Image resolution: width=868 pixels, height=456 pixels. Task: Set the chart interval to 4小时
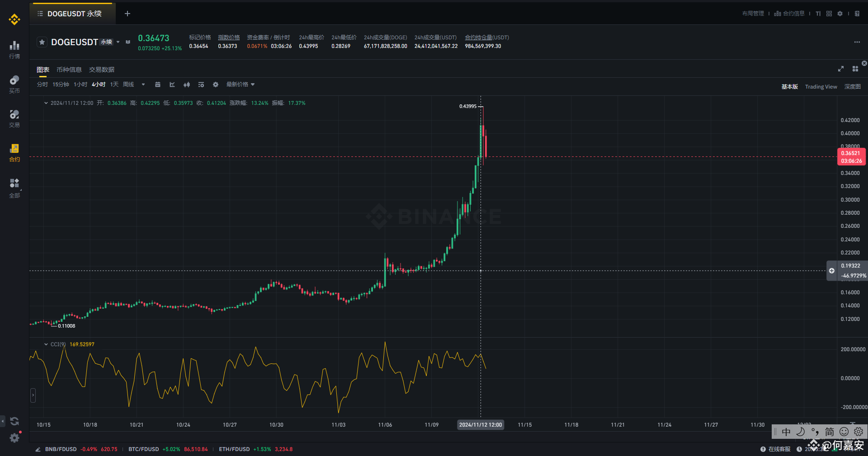pos(99,85)
